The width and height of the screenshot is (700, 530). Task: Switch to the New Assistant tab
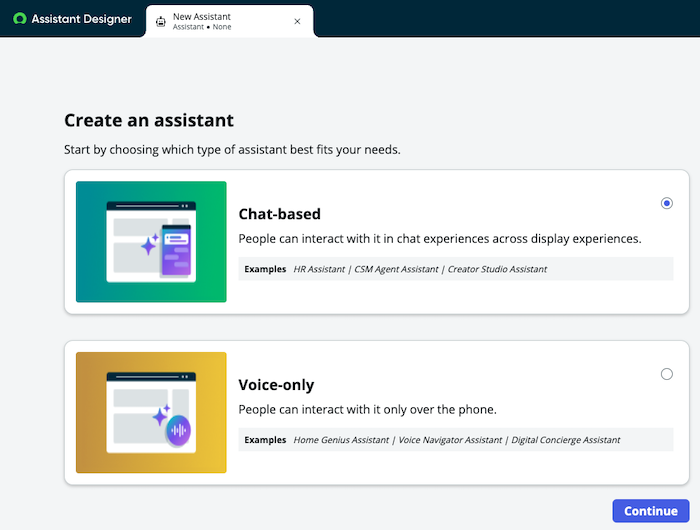coord(229,21)
